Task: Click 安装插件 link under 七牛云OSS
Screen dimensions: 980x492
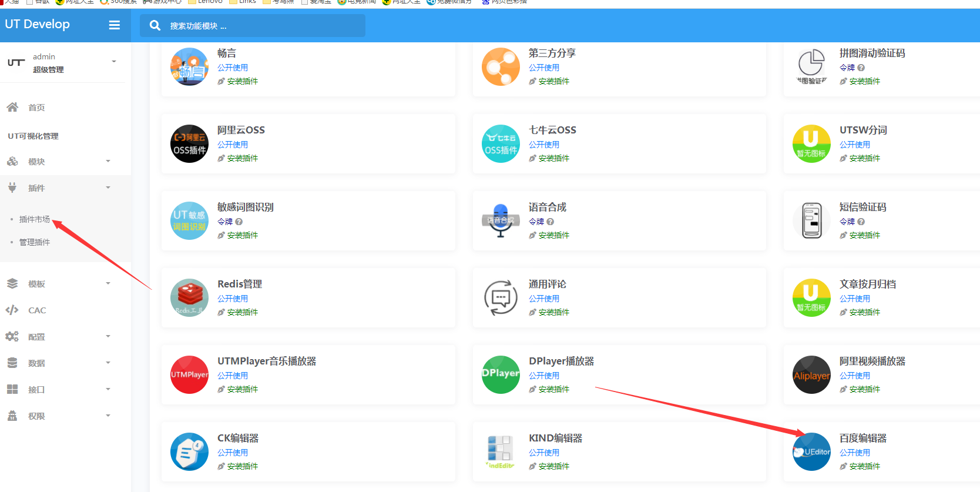Action: (x=553, y=158)
